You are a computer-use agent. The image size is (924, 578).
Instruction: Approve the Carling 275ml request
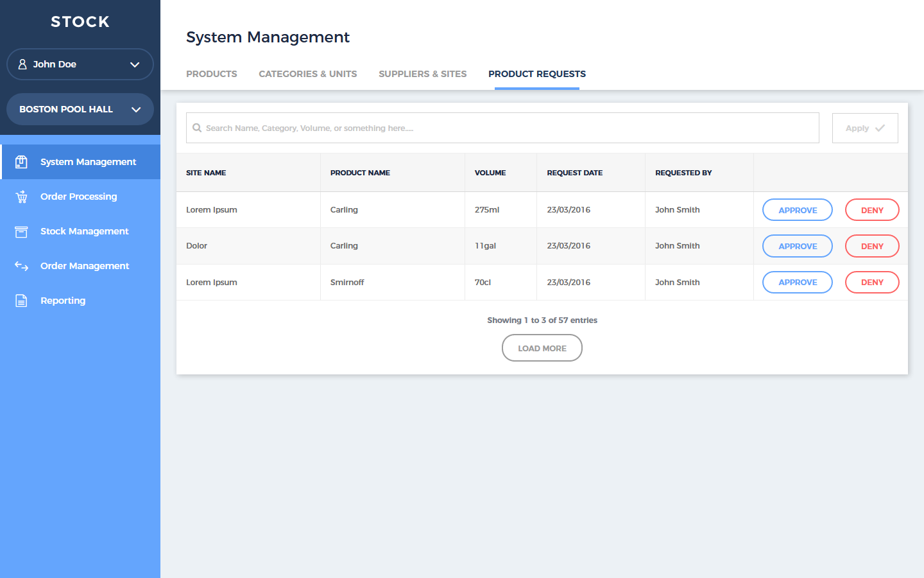pyautogui.click(x=797, y=210)
